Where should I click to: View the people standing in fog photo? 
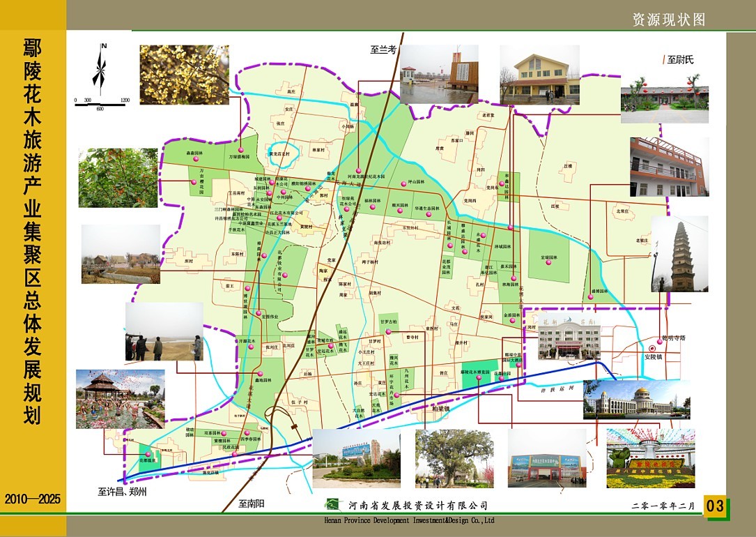(x=164, y=331)
